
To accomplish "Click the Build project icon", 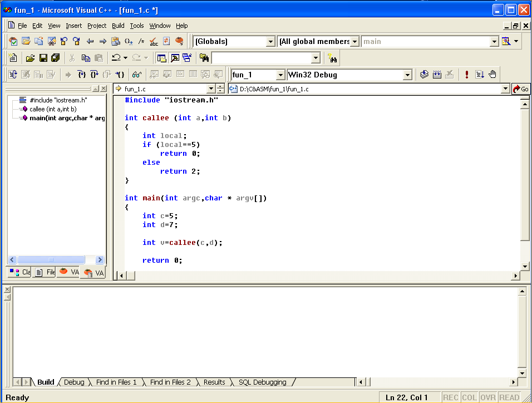I will coord(437,75).
